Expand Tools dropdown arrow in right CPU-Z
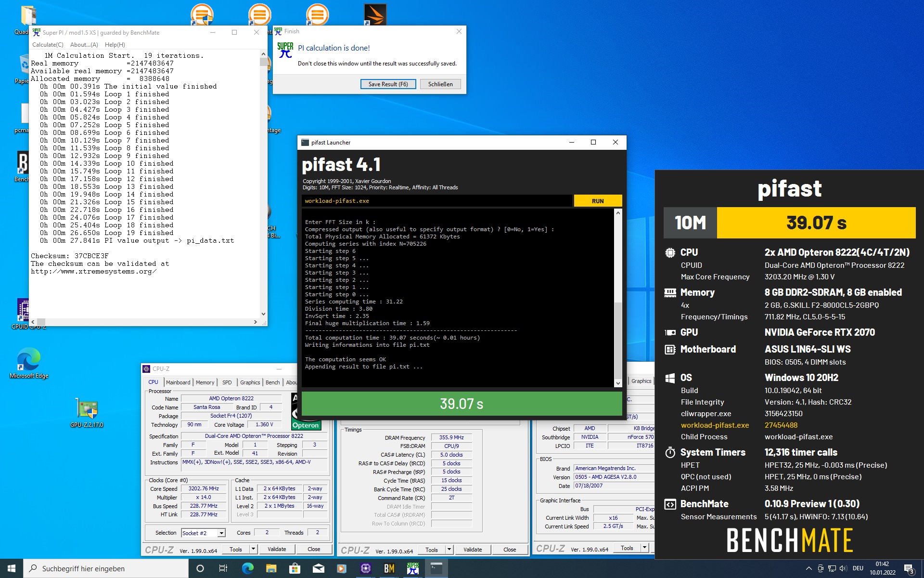 pos(645,548)
